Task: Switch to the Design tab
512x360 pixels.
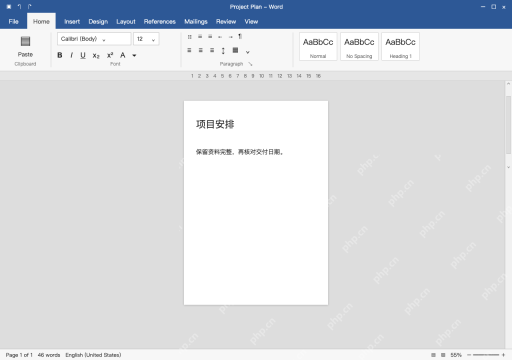Action: 98,22
